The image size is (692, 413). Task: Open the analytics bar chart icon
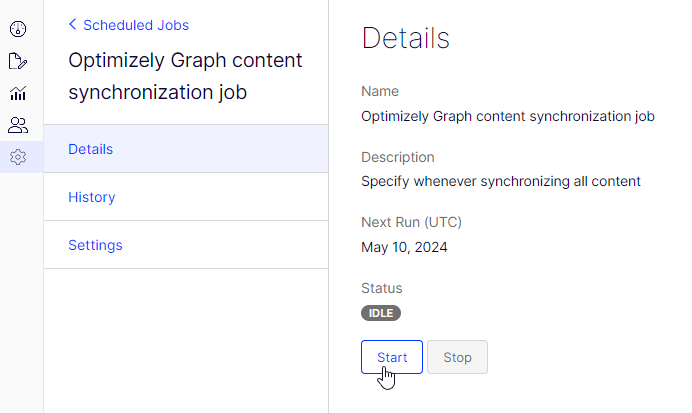(18, 93)
